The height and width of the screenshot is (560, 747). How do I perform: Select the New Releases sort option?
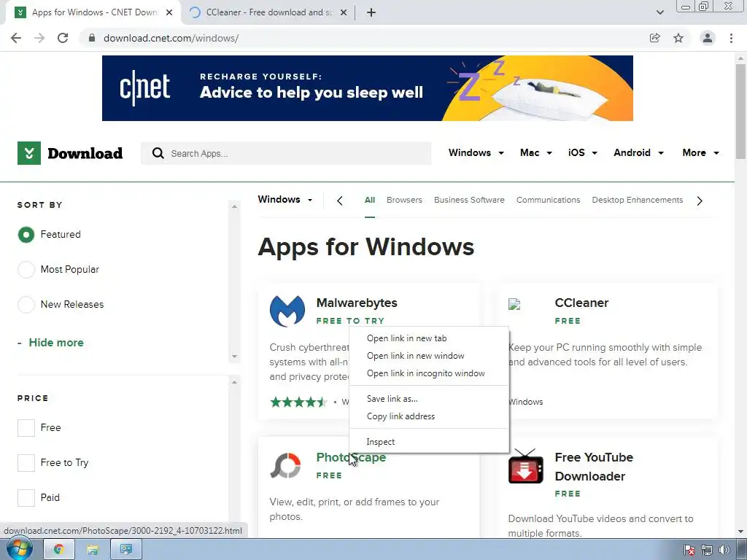point(26,304)
